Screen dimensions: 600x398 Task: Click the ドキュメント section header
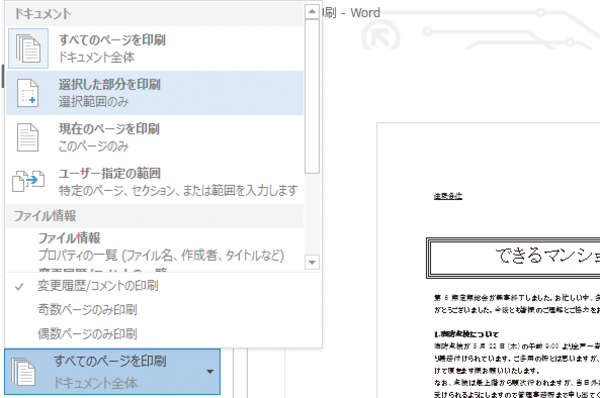pos(155,14)
